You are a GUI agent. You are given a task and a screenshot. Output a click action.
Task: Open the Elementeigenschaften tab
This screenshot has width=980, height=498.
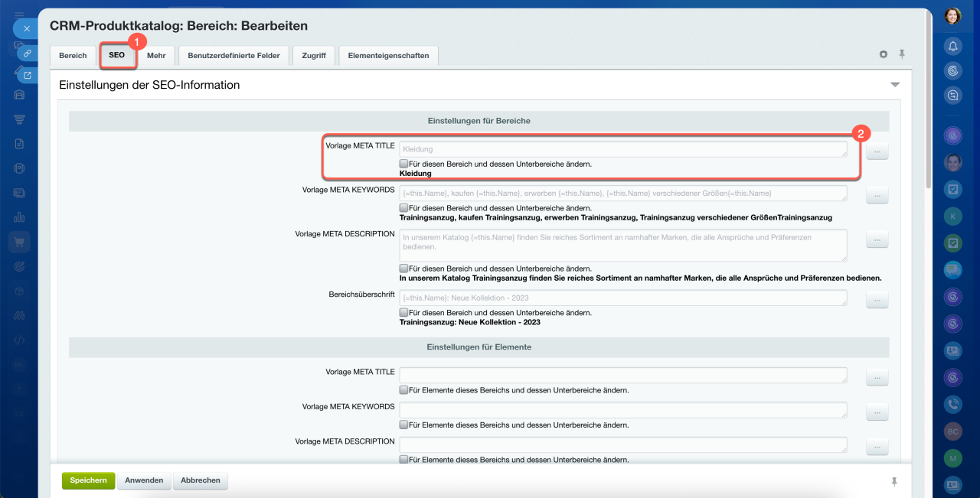pos(388,56)
